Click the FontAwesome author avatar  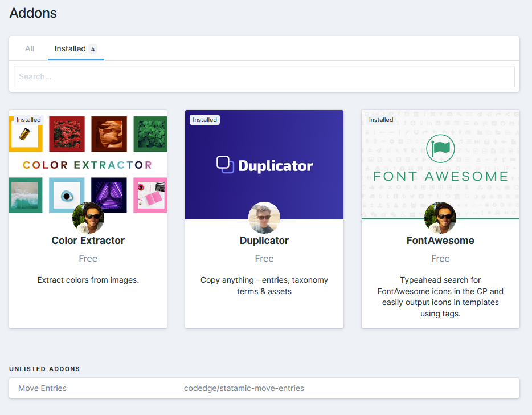pyautogui.click(x=440, y=218)
